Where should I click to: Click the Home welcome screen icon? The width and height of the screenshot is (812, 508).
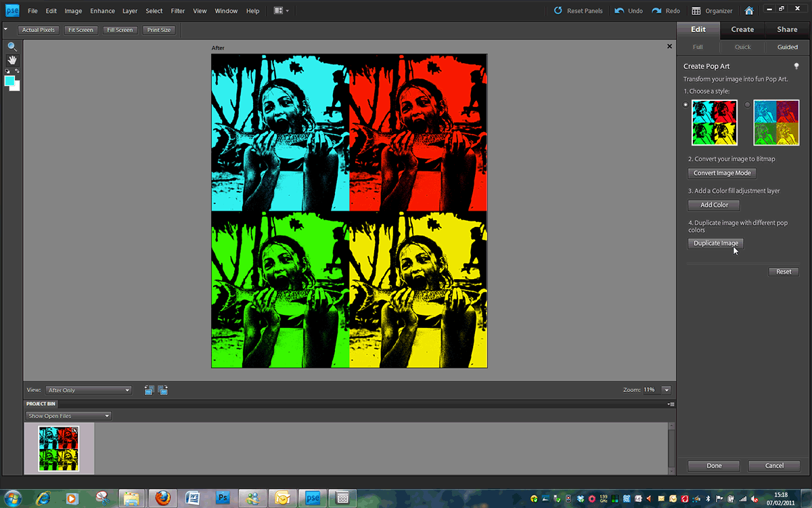749,11
